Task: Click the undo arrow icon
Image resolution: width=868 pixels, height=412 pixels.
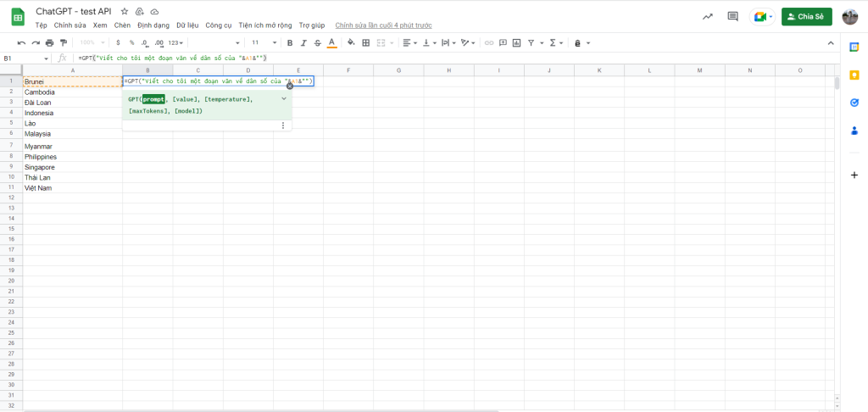Action: (22, 42)
